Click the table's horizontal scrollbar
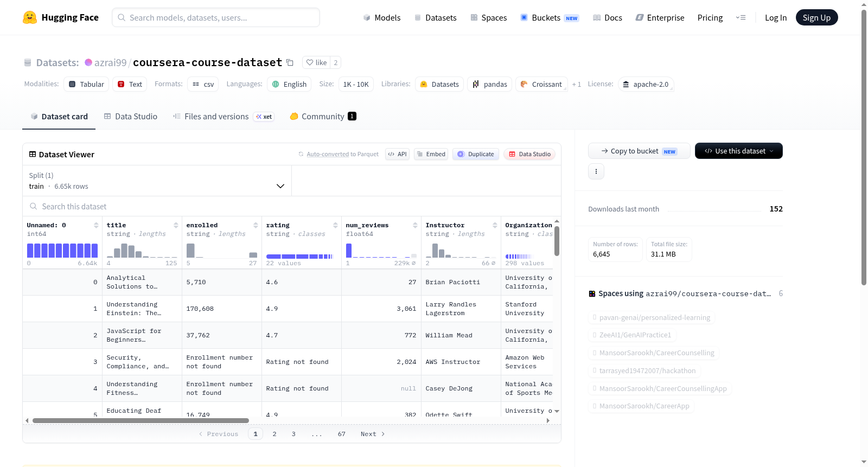This screenshot has width=868, height=467. tap(141, 420)
